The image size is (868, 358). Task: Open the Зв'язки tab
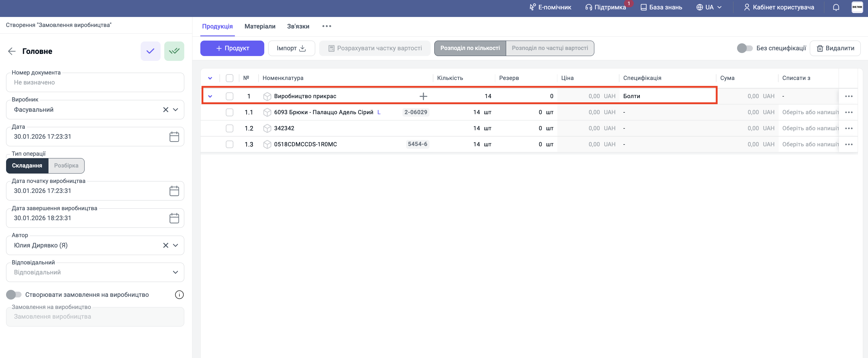point(298,26)
